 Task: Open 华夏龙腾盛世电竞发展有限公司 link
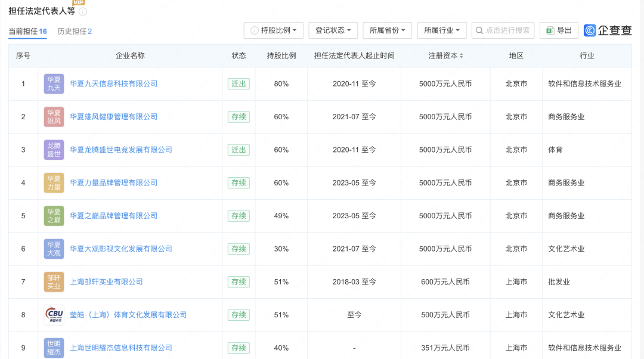coord(121,150)
